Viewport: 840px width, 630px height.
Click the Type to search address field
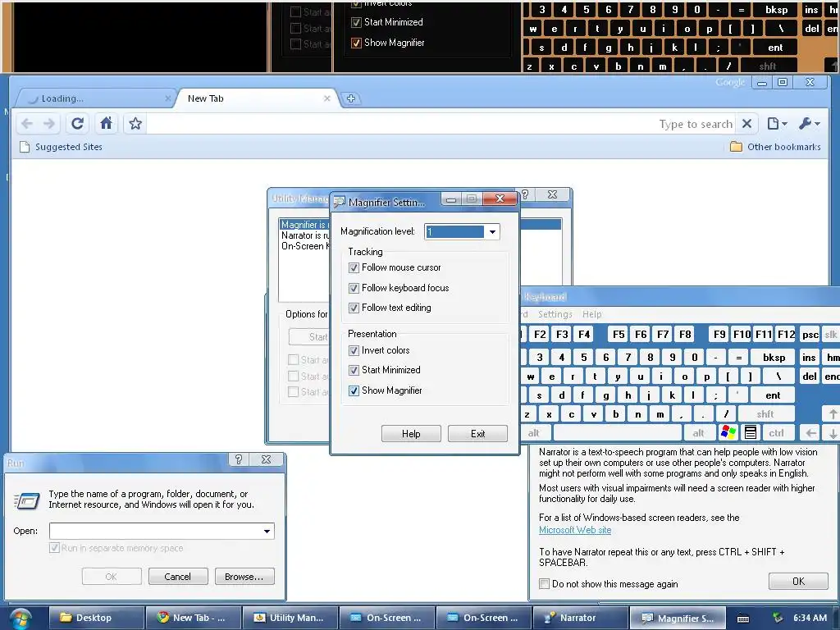(x=440, y=124)
